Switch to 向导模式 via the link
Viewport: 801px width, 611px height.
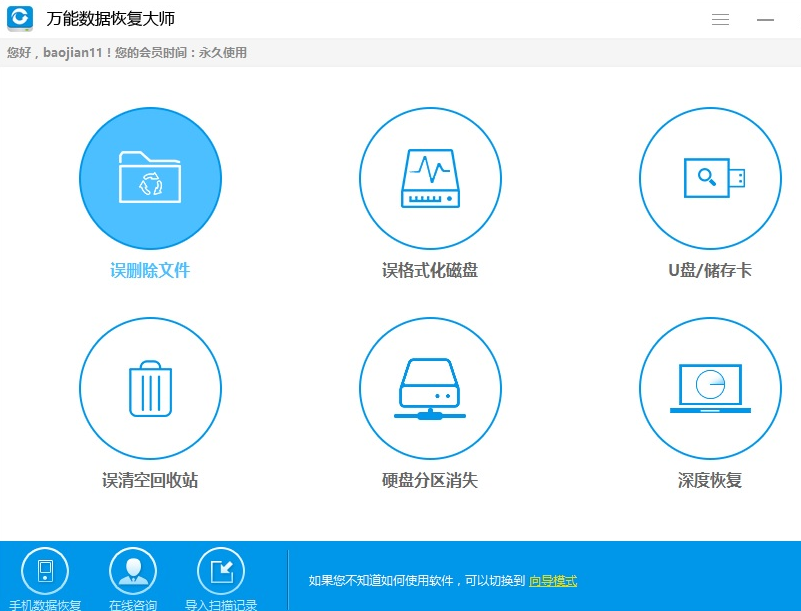(x=553, y=581)
